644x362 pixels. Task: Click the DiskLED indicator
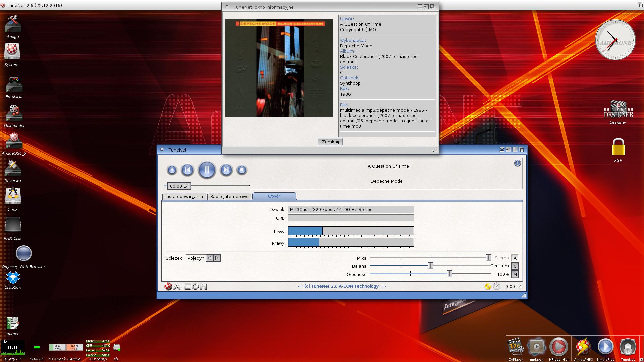click(37, 347)
